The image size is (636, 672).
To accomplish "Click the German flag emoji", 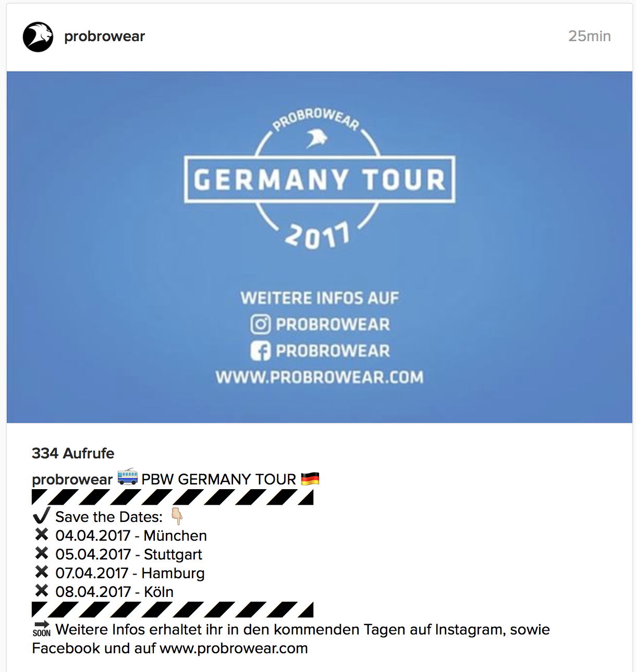I will click(310, 478).
